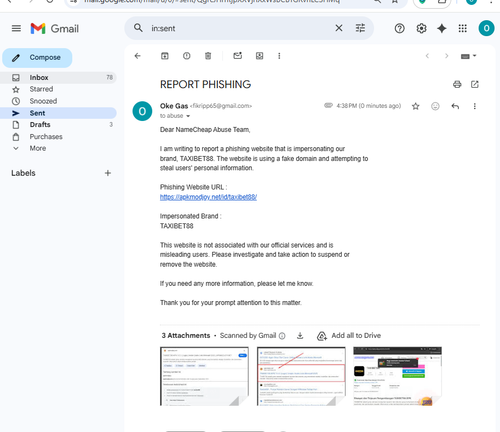
Task: Click sender name Oke Gas
Action: pyautogui.click(x=174, y=106)
